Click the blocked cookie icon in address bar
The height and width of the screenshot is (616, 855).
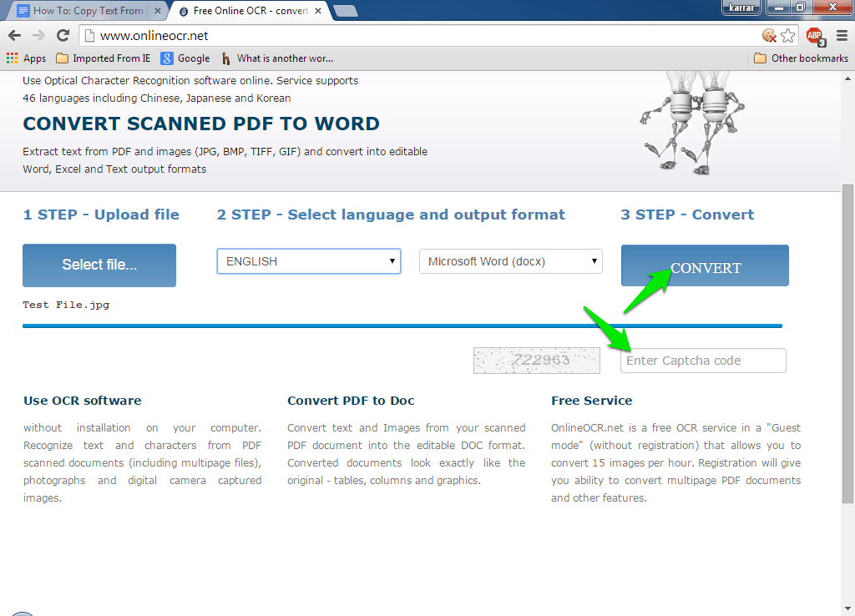769,36
